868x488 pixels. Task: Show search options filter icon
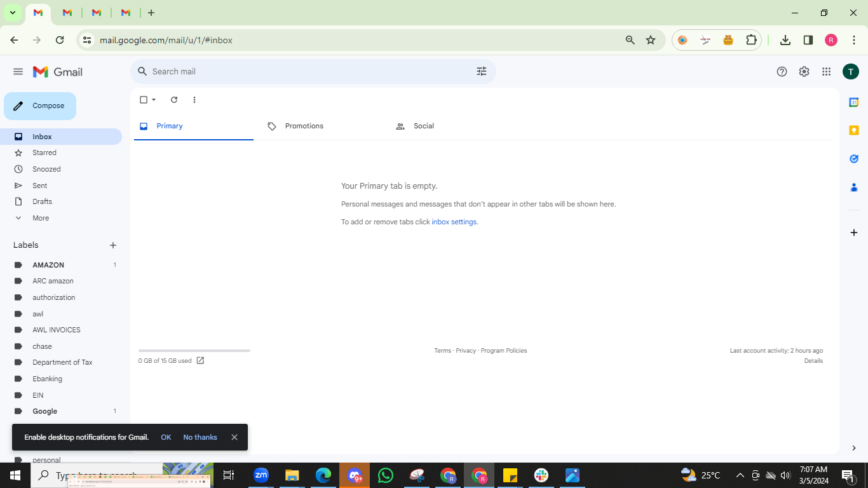(x=482, y=72)
